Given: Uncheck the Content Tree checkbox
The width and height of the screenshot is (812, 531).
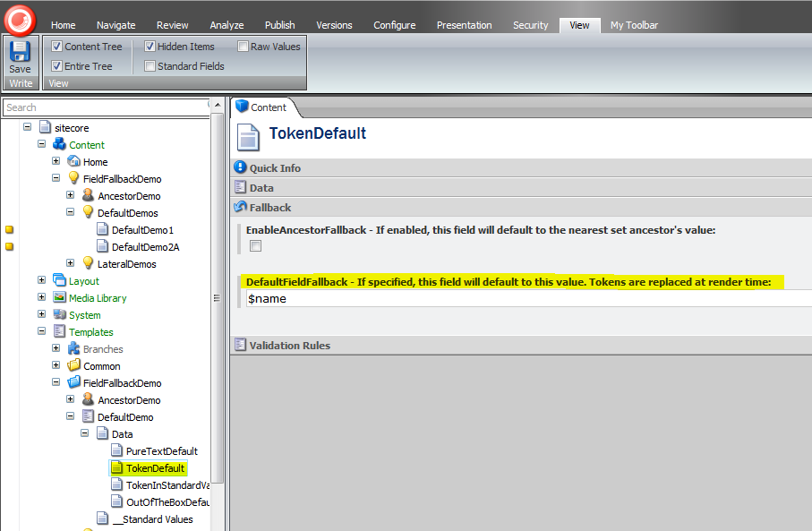Looking at the screenshot, I should click(x=57, y=46).
